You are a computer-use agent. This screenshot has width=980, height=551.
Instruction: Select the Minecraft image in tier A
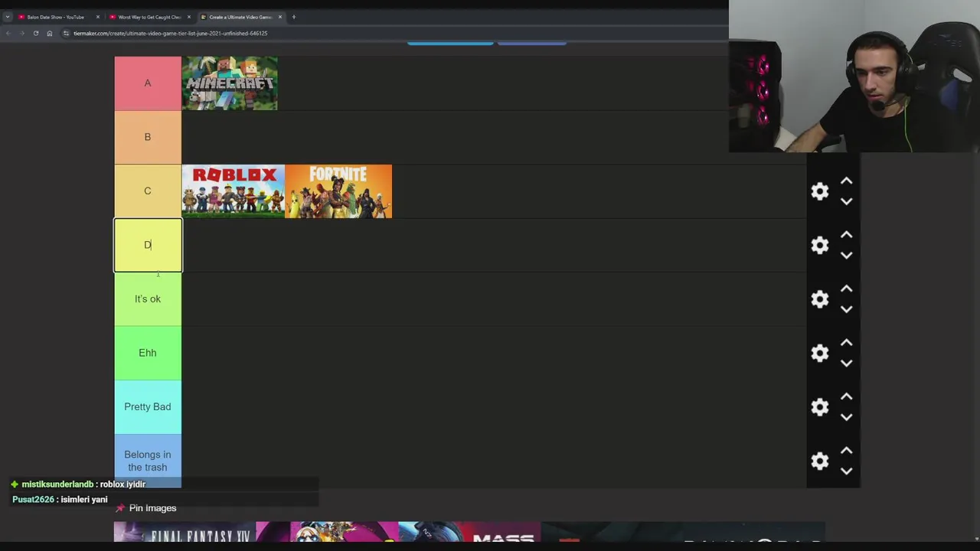tap(230, 83)
